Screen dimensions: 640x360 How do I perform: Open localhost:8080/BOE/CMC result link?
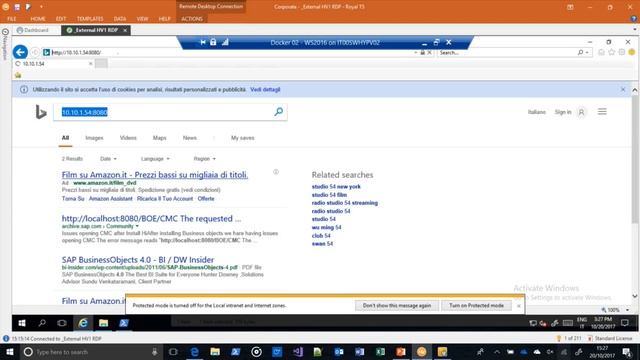[151, 219]
